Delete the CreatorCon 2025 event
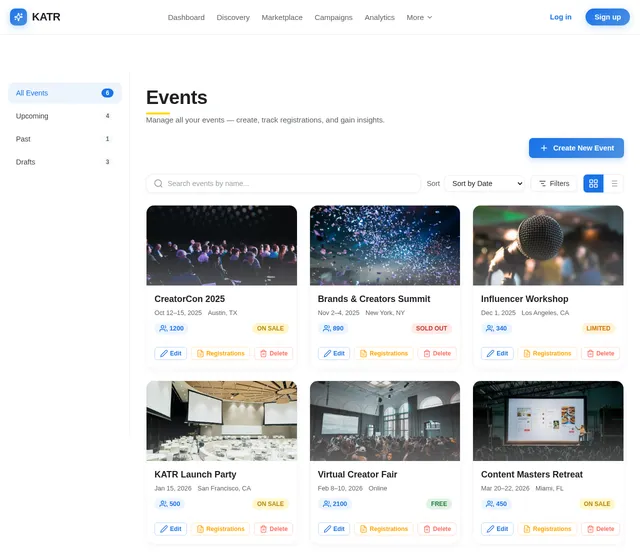 pos(274,353)
